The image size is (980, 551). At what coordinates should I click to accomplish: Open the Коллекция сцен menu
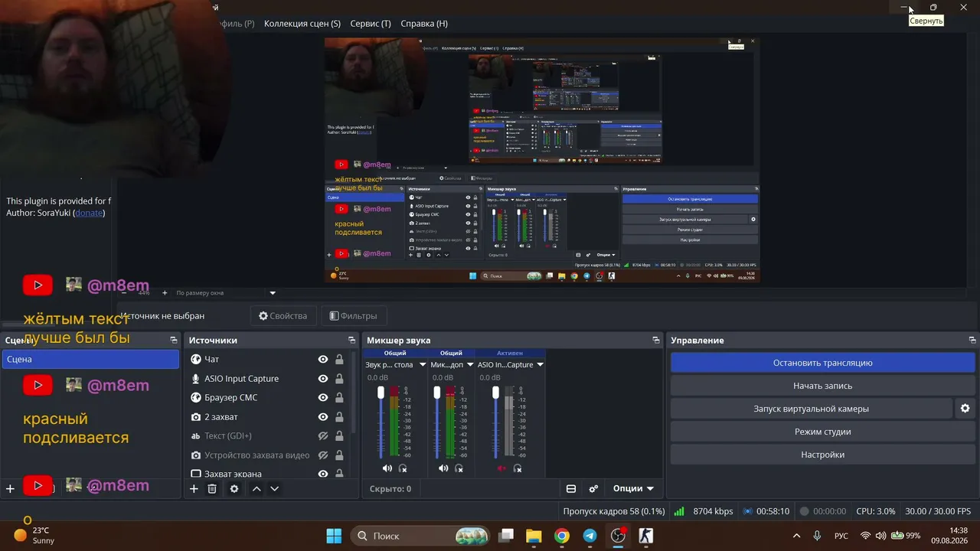point(302,24)
